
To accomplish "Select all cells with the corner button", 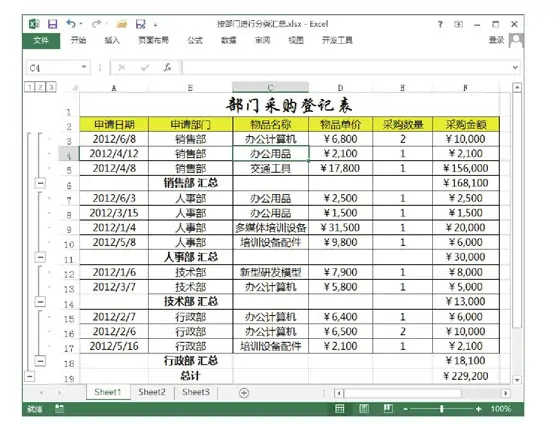I will [x=75, y=88].
